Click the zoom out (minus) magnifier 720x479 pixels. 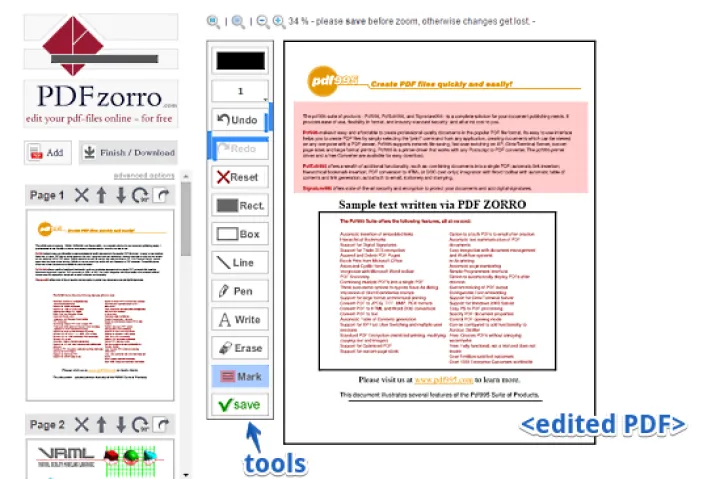pyautogui.click(x=263, y=22)
